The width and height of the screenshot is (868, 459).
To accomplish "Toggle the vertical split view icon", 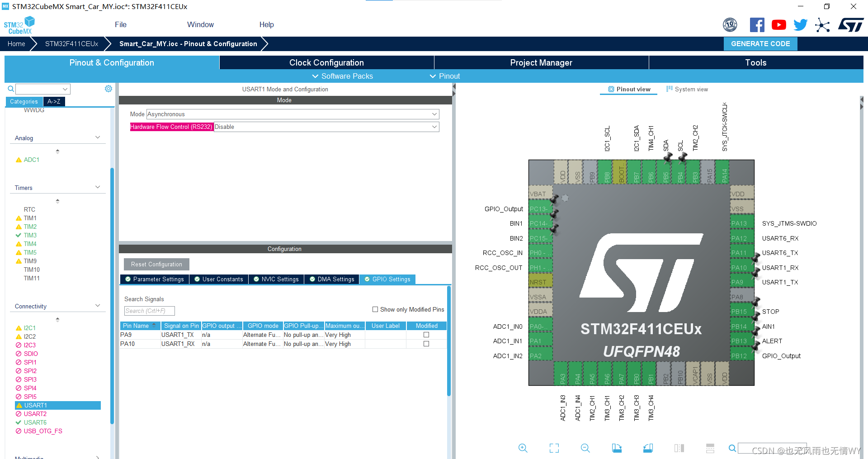I will (679, 448).
